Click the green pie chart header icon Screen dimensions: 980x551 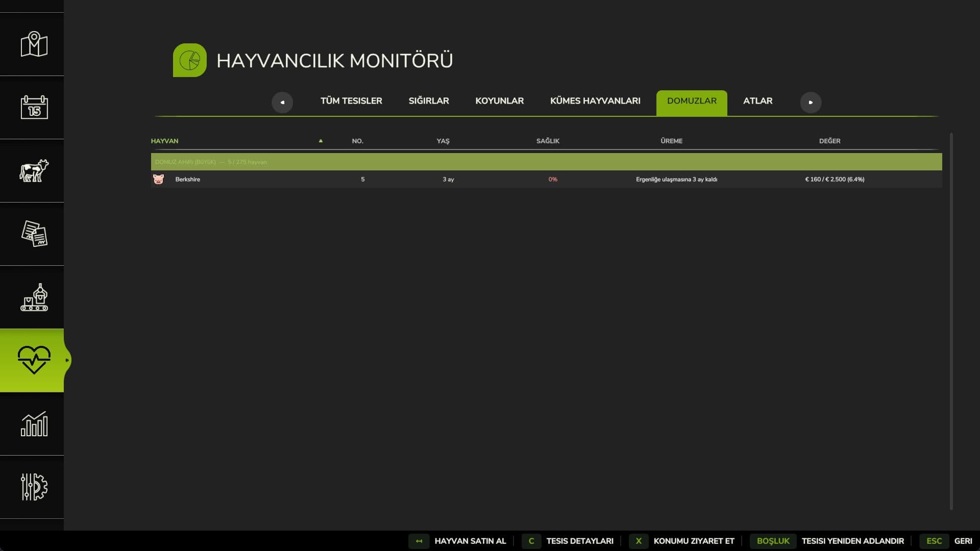pyautogui.click(x=190, y=60)
